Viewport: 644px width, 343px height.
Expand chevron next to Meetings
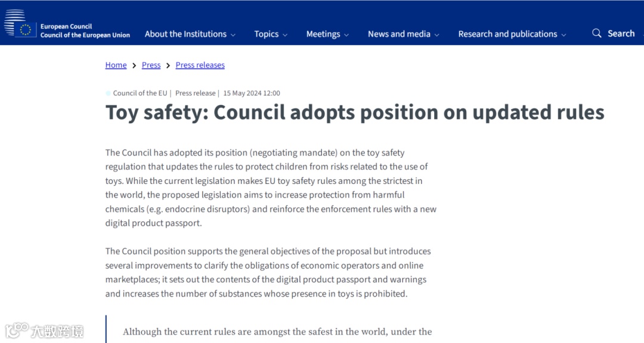(346, 35)
